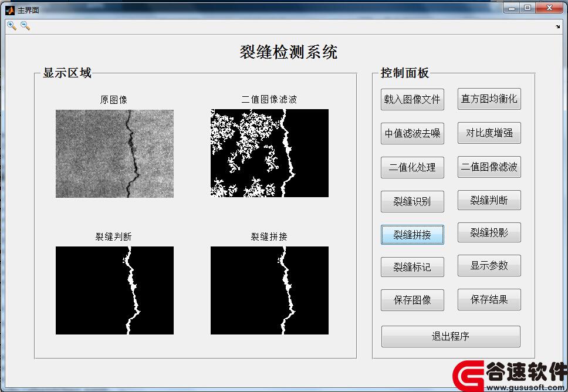Click the 二值图像滤波 button
Screen dimensions: 568x392
point(489,167)
